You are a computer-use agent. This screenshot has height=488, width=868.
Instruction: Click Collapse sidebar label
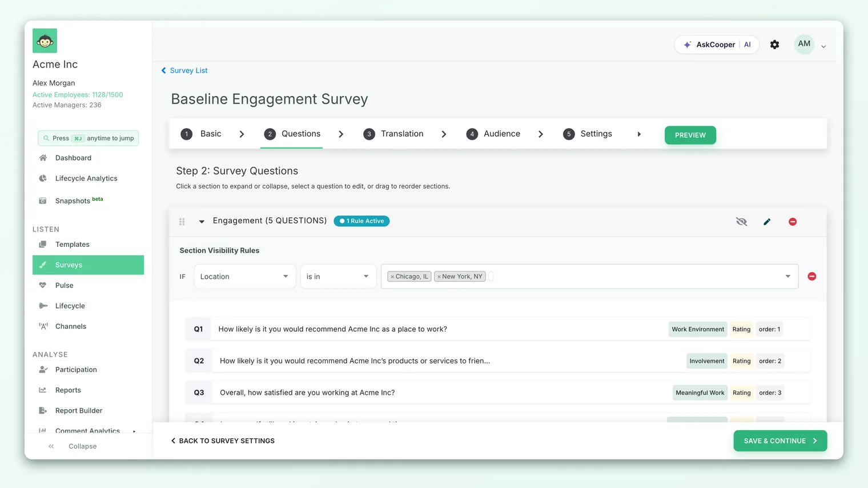click(82, 446)
